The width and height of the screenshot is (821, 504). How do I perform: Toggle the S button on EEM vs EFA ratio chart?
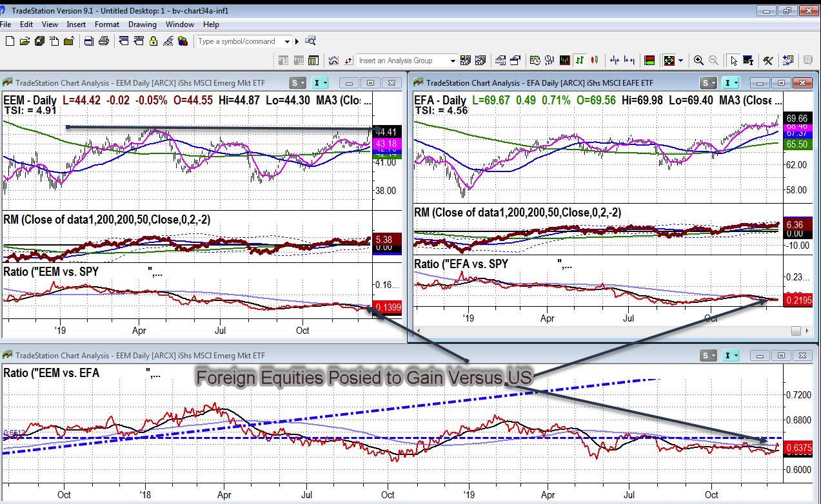point(708,355)
